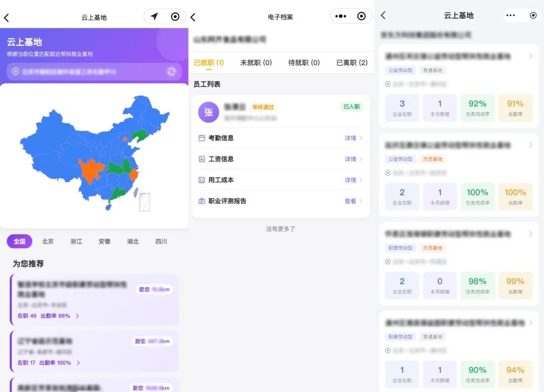Go back from the right 云上基地 list screen
The image size is (544, 392).
[x=383, y=15]
